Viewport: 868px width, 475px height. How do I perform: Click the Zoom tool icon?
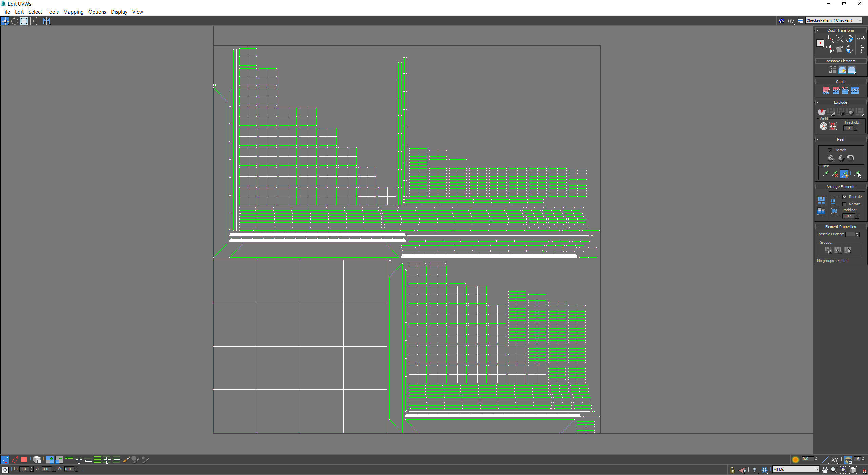[x=834, y=470]
